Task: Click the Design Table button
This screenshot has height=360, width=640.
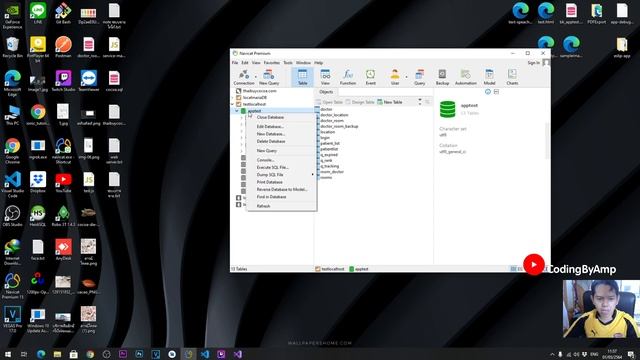Action: click(360, 102)
